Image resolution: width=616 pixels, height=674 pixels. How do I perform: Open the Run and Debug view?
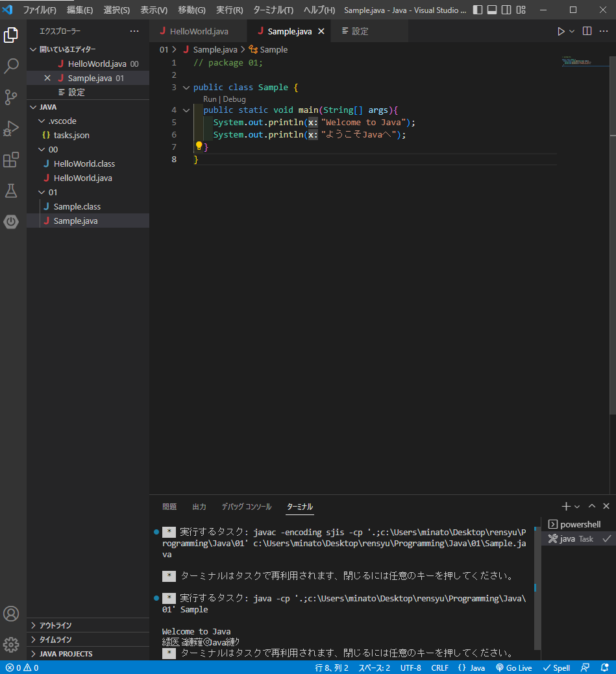pyautogui.click(x=11, y=128)
